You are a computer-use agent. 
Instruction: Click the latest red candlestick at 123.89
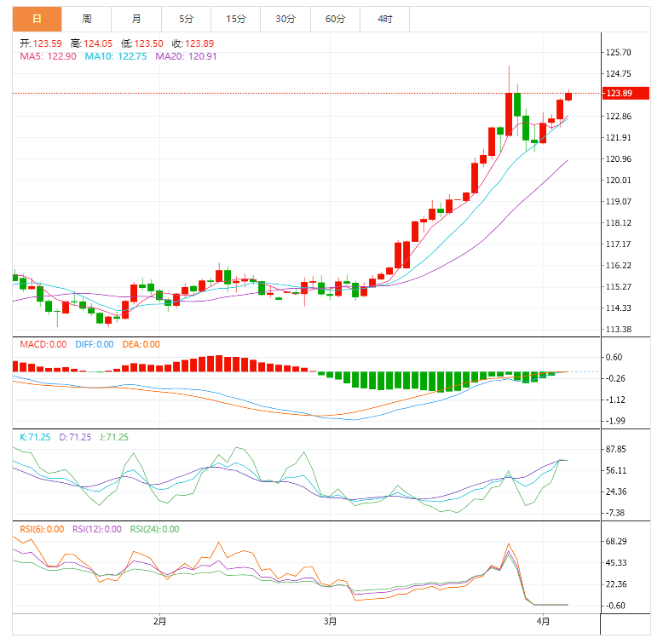[x=568, y=96]
